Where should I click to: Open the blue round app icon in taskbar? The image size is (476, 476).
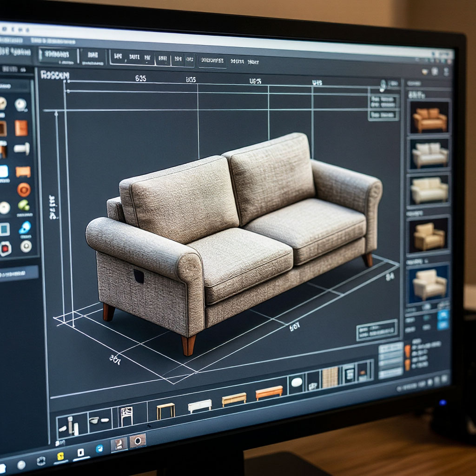pos(99,449)
